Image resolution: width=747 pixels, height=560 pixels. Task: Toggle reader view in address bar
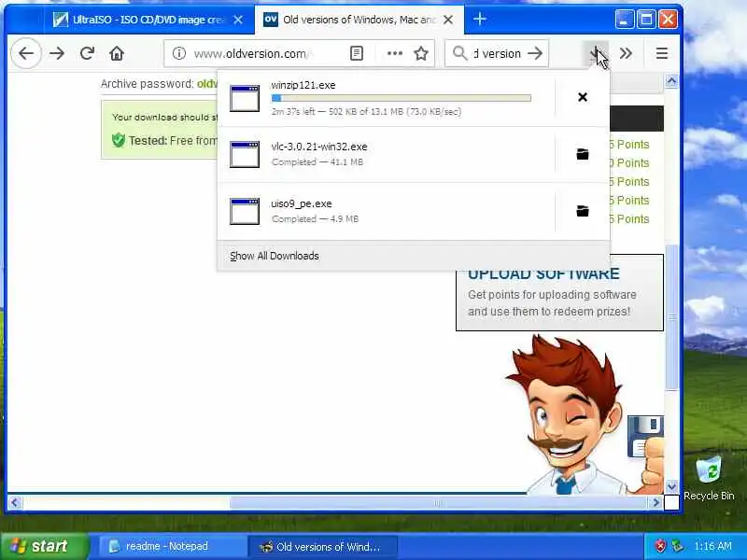click(357, 53)
